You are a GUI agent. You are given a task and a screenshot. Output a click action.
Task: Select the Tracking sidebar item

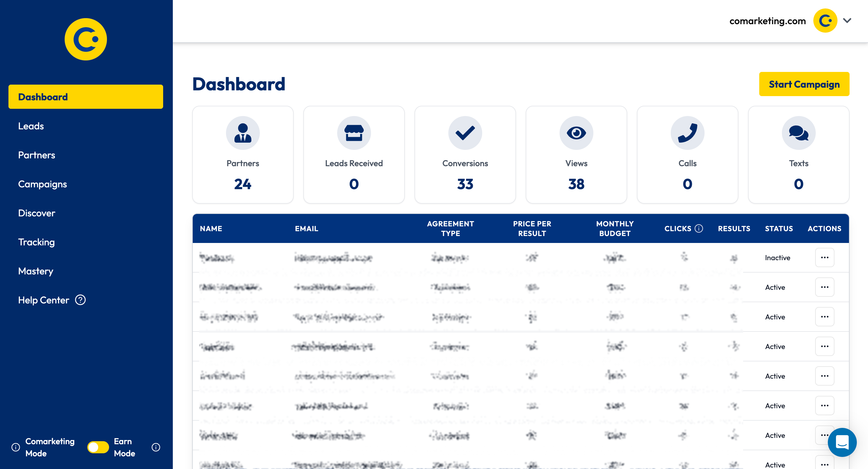click(x=36, y=242)
